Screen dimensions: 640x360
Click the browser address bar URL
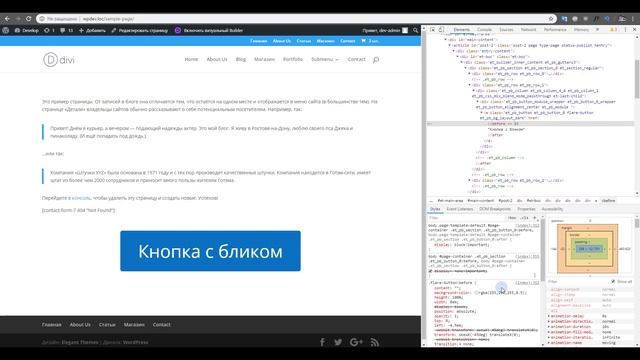(108, 19)
